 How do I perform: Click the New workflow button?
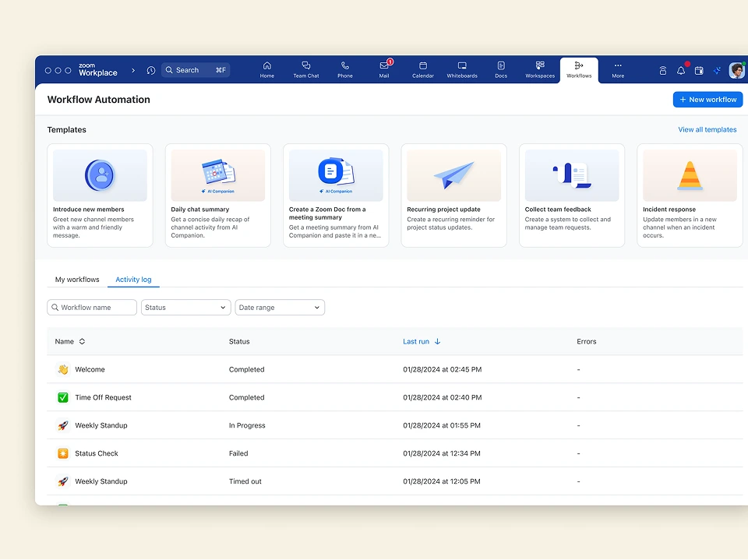click(707, 100)
